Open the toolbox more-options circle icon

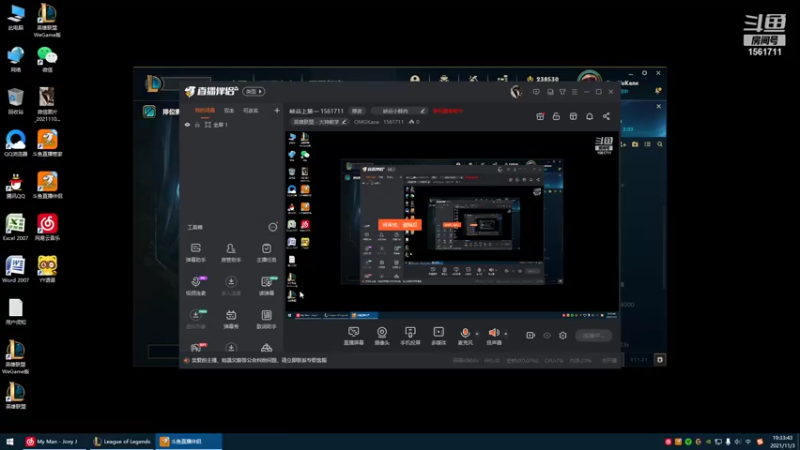273,227
